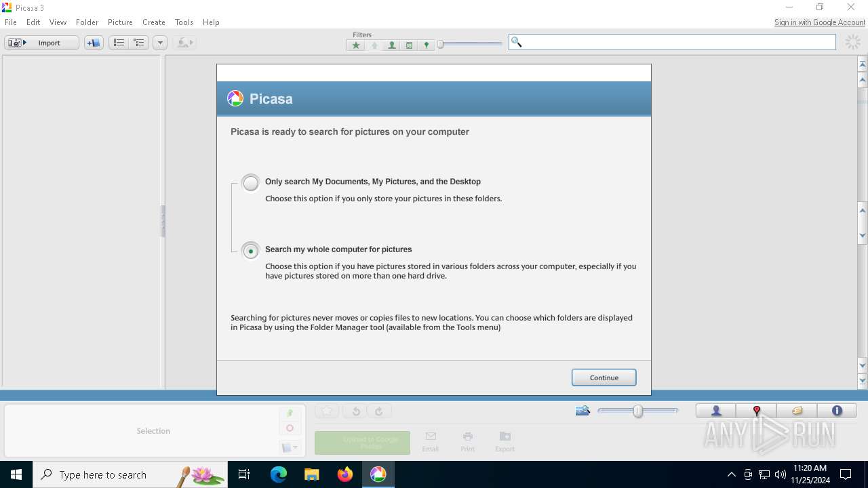Open the View menu
This screenshot has height=488, width=868.
58,22
